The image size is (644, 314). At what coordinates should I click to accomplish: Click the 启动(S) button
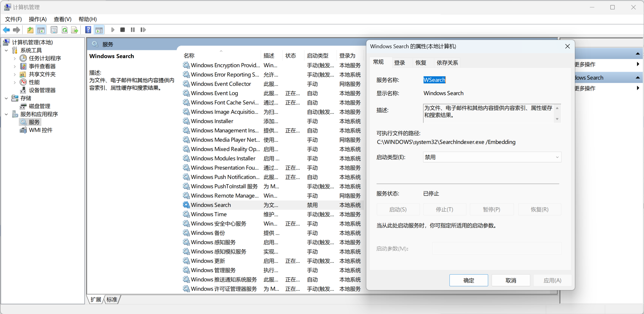click(398, 209)
